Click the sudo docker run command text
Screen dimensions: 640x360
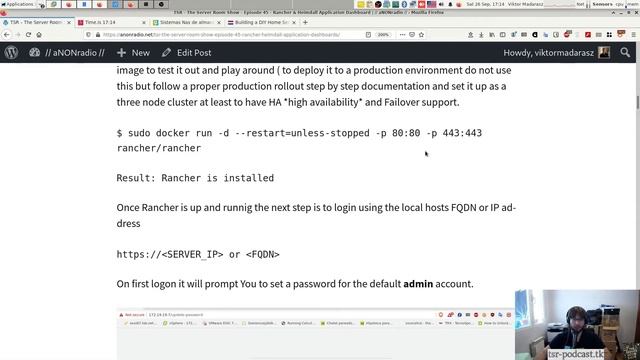(x=299, y=133)
